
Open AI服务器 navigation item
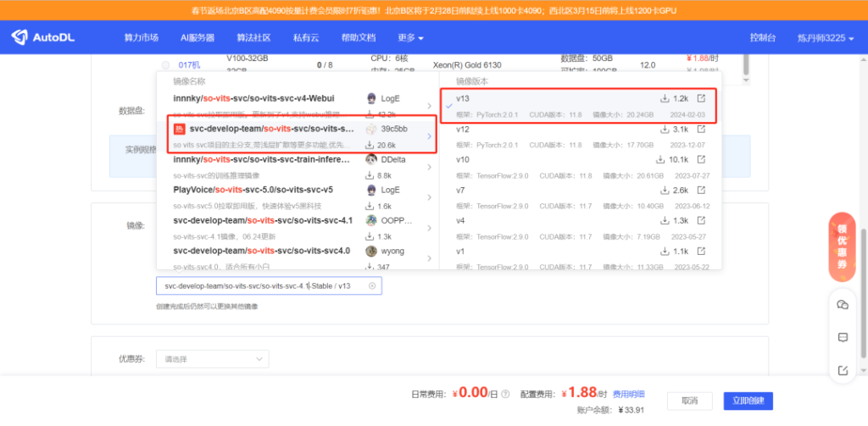point(197,37)
